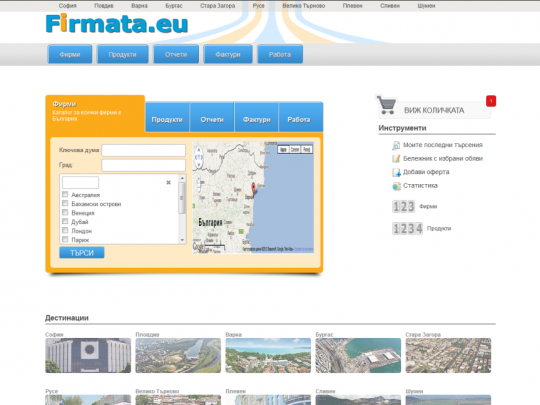Image resolution: width=540 pixels, height=405 pixels.
Task: Click the map pan navigation control
Action: pos(199,157)
